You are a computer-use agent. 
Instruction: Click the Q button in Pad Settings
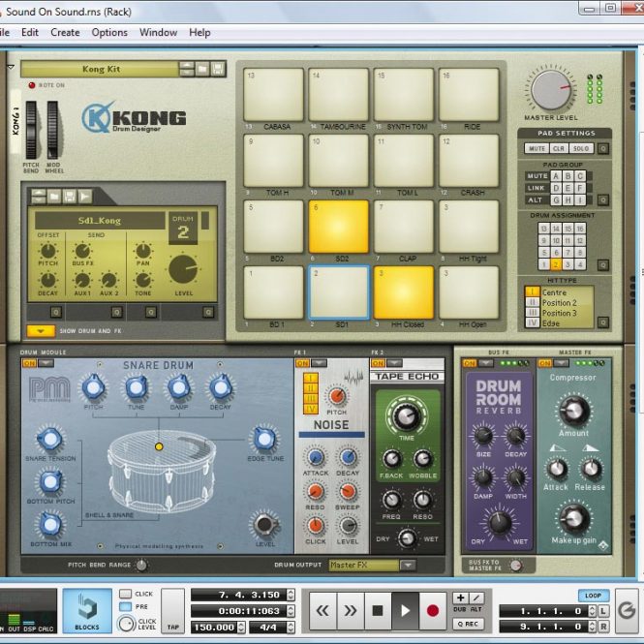point(603,148)
